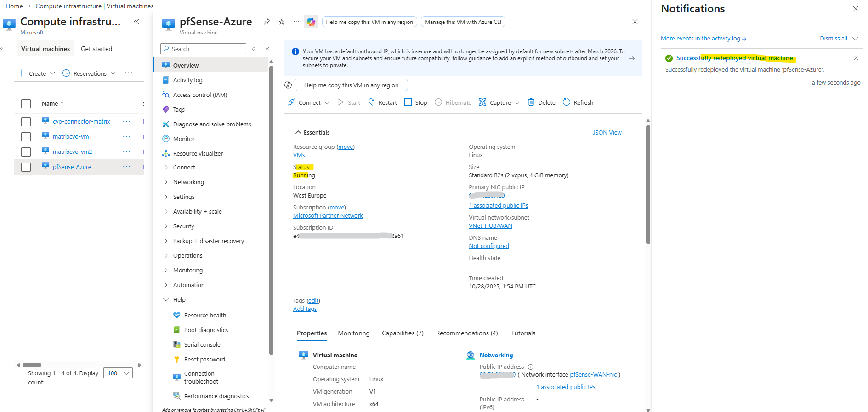Click the Dismiss all notifications button
The height and width of the screenshot is (412, 868).
pyautogui.click(x=833, y=39)
